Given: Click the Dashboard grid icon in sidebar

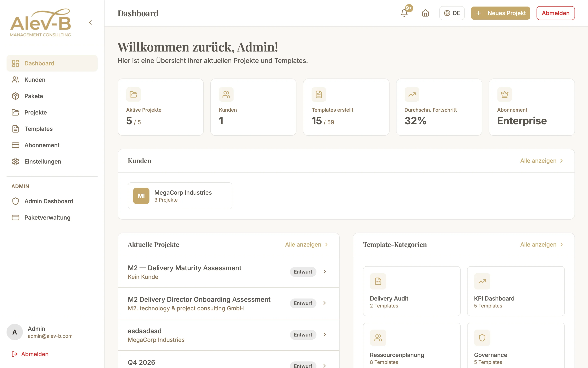Looking at the screenshot, I should pos(16,63).
